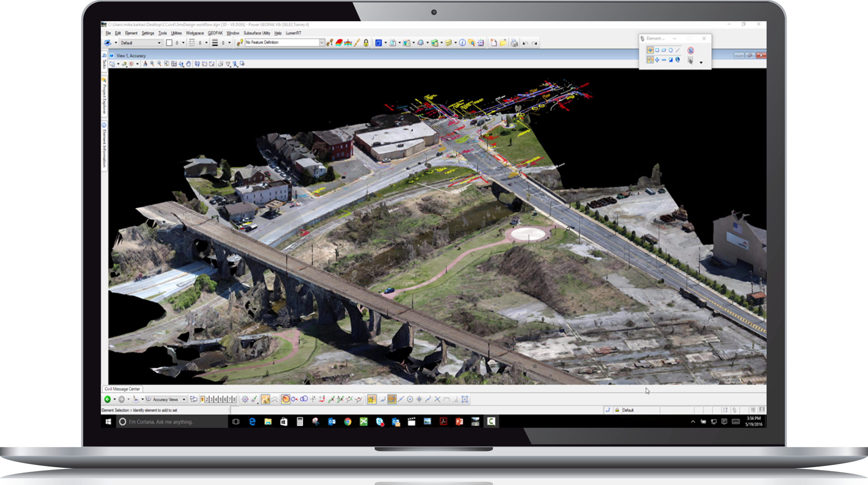The image size is (868, 485).
Task: Enable view number 1 in the view groups bar
Action: coord(202,399)
